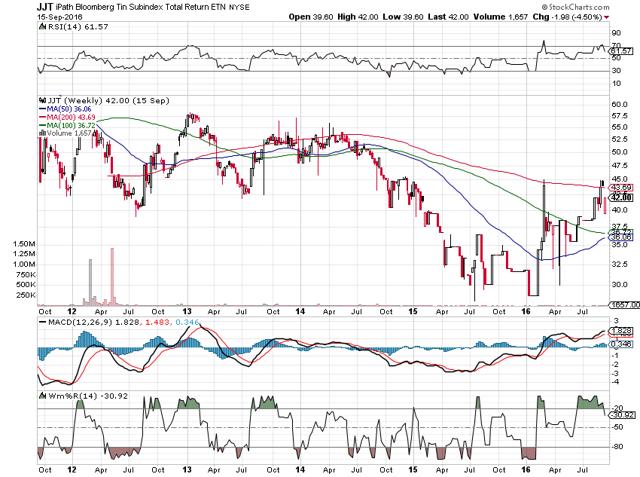Click the small icon before Wm%R(14) label
Image resolution: width=640 pixels, height=477 pixels.
point(42,396)
